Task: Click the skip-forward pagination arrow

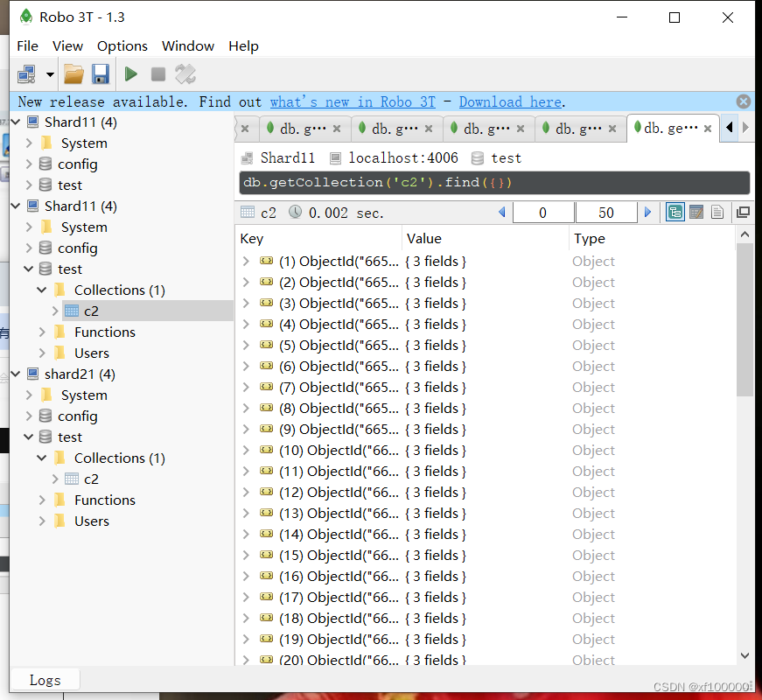Action: coord(647,212)
